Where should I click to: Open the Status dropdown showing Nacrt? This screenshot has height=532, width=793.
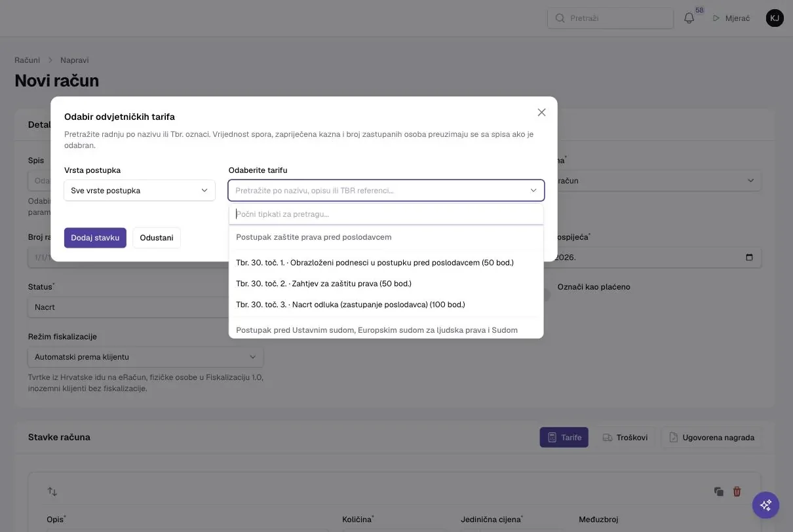(x=145, y=307)
